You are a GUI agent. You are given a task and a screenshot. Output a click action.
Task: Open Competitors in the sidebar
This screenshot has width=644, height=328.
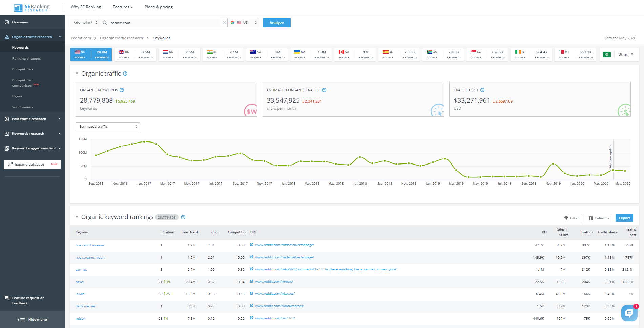click(23, 69)
